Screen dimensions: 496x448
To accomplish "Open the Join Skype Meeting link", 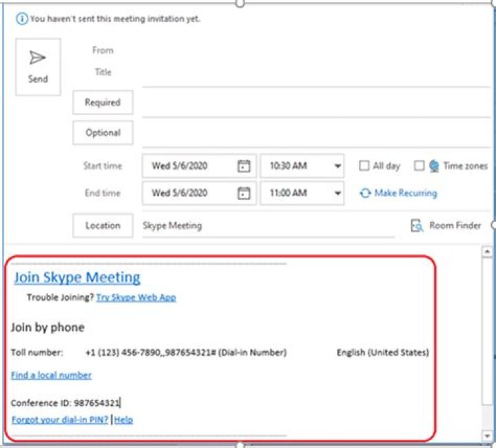I will [x=77, y=278].
